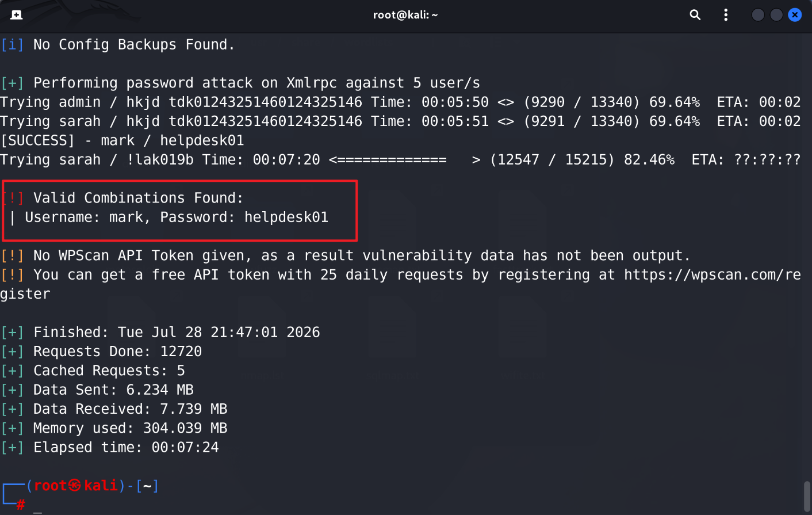The height and width of the screenshot is (515, 812).
Task: Open a new terminal tab icon
Action: pos(17,15)
